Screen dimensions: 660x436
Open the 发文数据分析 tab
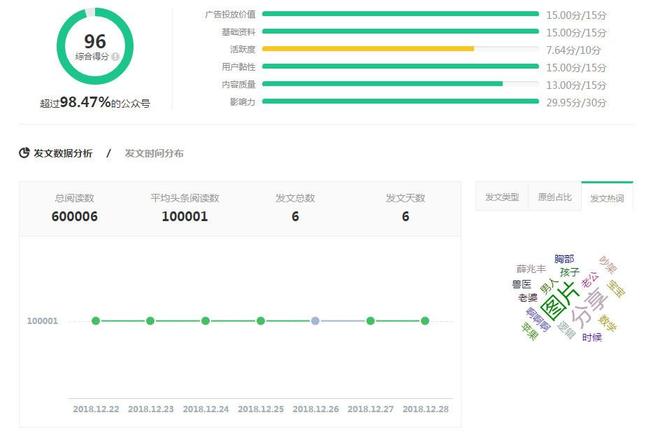(x=62, y=153)
